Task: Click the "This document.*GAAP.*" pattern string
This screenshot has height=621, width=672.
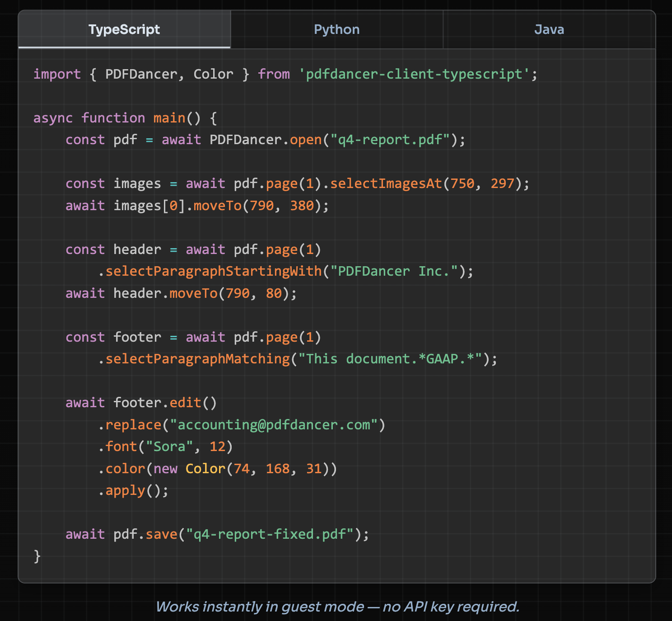Action: coord(390,359)
